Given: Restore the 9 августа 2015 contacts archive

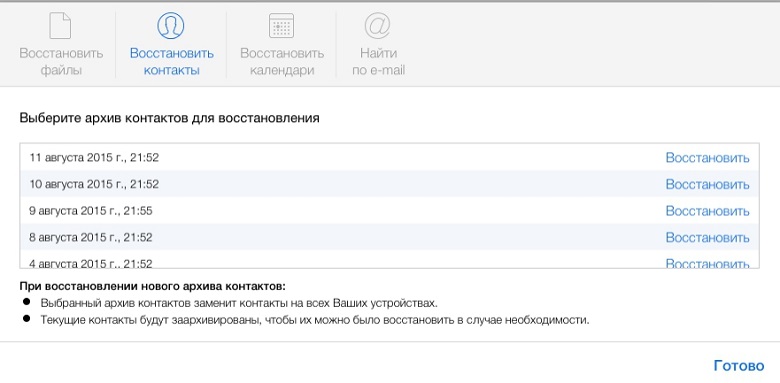Looking at the screenshot, I should [707, 211].
